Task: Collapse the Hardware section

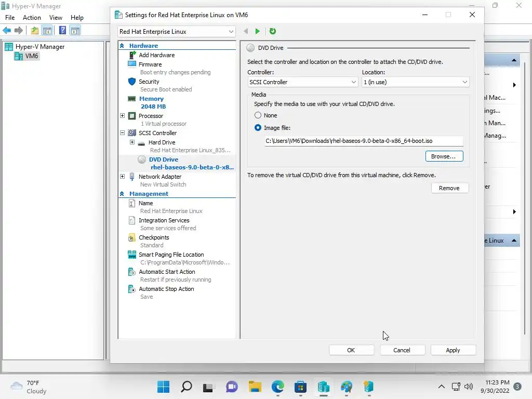Action: [122, 46]
